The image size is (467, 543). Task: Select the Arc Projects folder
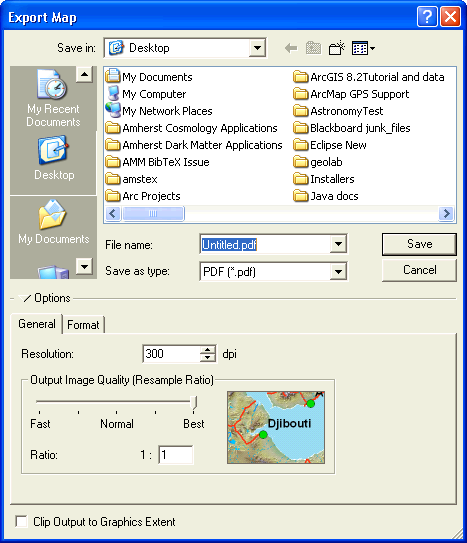coord(143,196)
